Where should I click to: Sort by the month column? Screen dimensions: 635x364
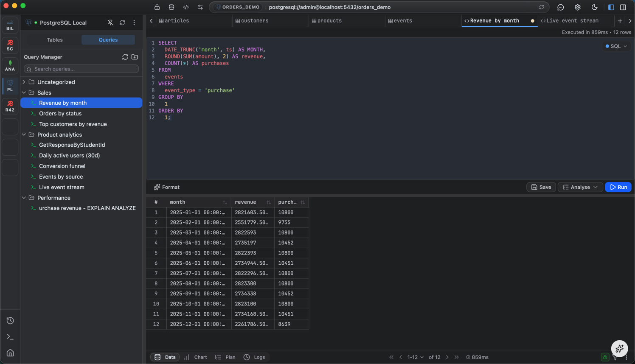tap(225, 202)
